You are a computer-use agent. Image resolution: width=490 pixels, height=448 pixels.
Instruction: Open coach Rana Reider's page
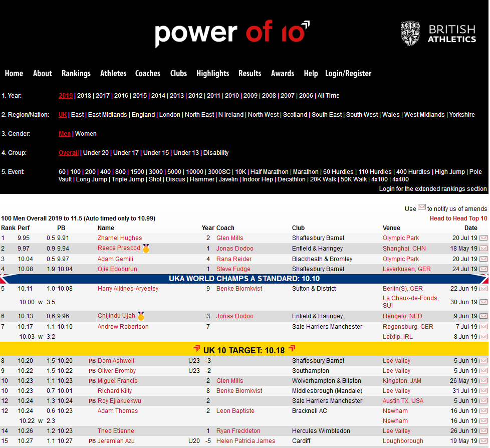pyautogui.click(x=234, y=259)
